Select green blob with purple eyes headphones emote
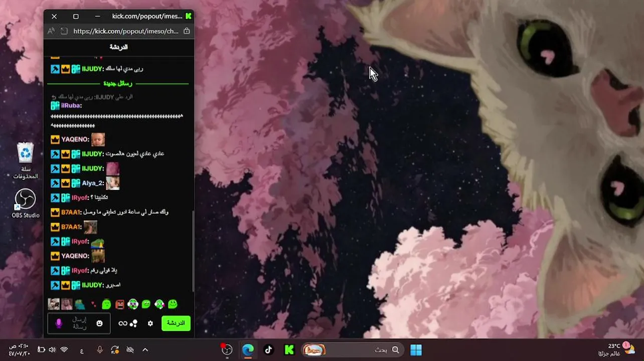This screenshot has height=361, width=644. pyautogui.click(x=132, y=304)
